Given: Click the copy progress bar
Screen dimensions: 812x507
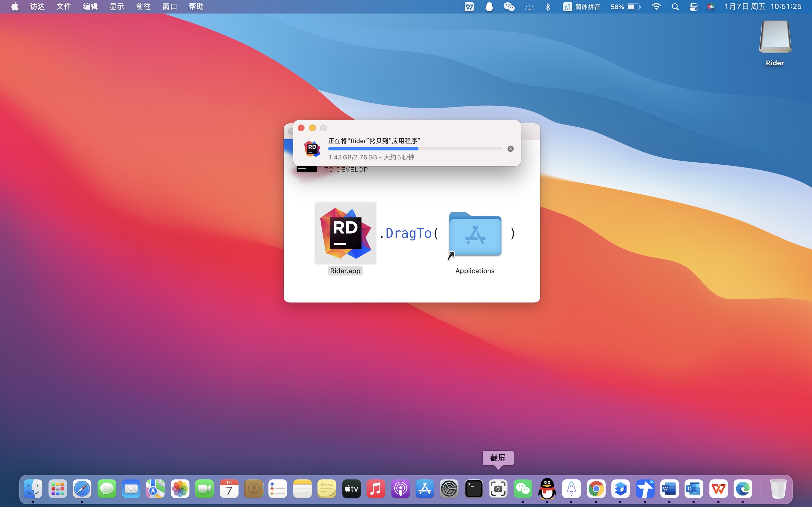Looking at the screenshot, I should [415, 149].
